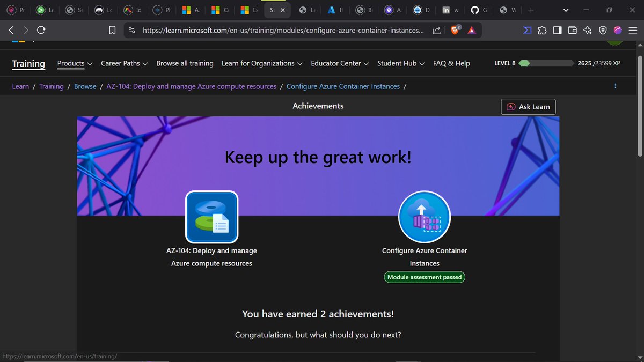The height and width of the screenshot is (362, 644).
Task: Open the Training breadcrumb link
Action: pos(52,86)
